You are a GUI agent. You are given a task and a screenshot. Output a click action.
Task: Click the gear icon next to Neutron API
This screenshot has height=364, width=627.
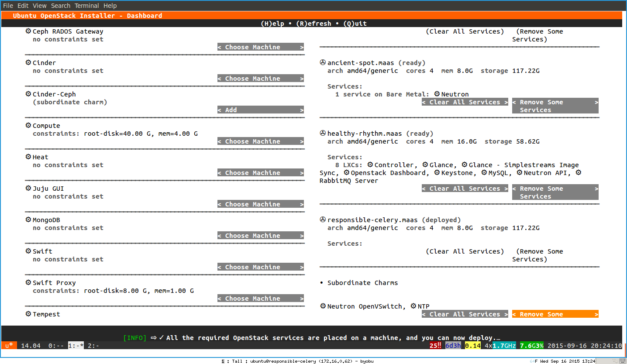(x=520, y=173)
